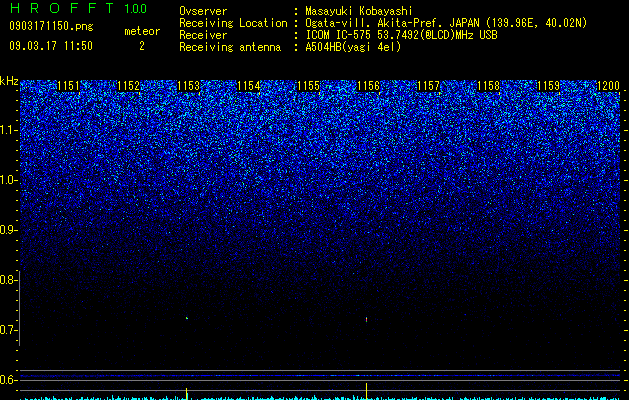Click the yellow spike at 1156

366,392
